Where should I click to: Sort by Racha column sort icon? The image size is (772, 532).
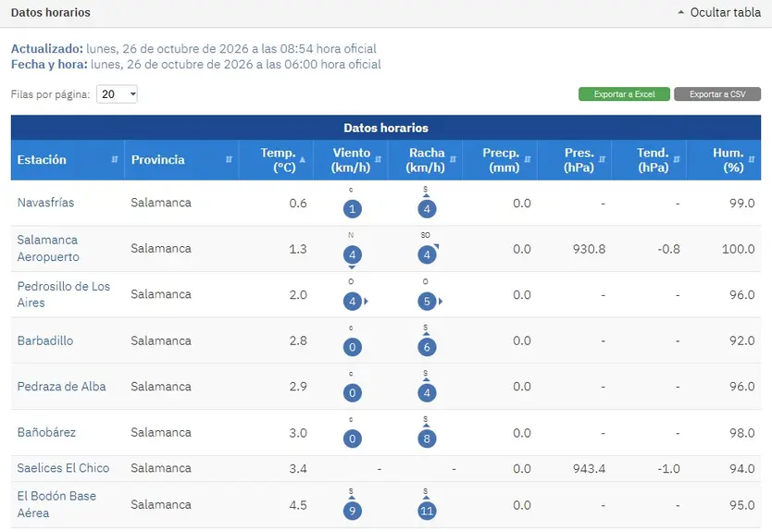453,159
